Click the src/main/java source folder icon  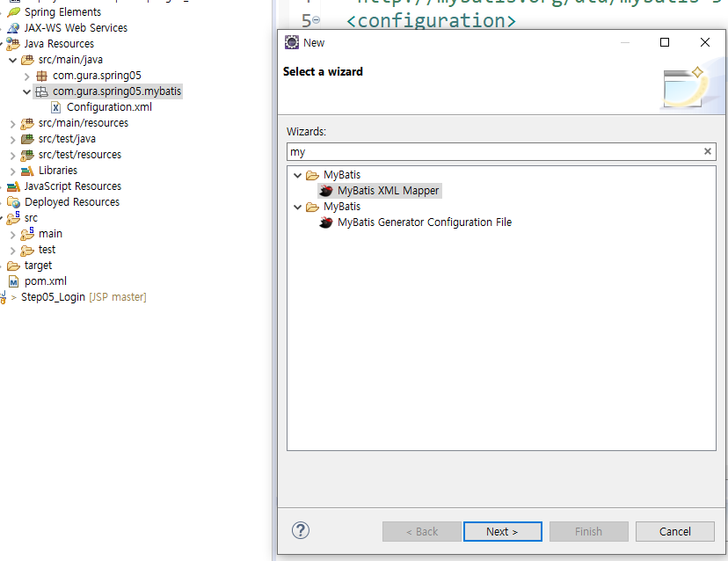pyautogui.click(x=27, y=60)
